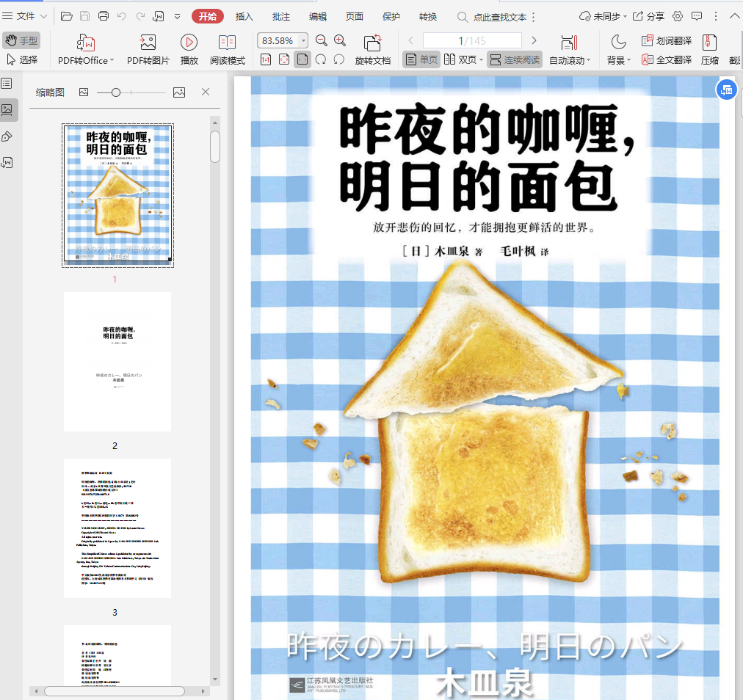
Task: Open 编辑 ribbon tab
Action: 317,17
